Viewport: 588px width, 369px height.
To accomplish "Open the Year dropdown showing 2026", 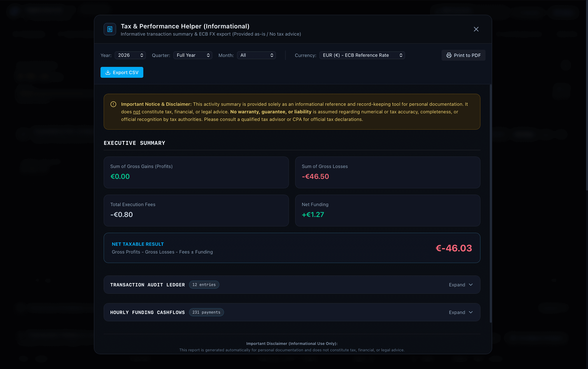I will point(130,55).
